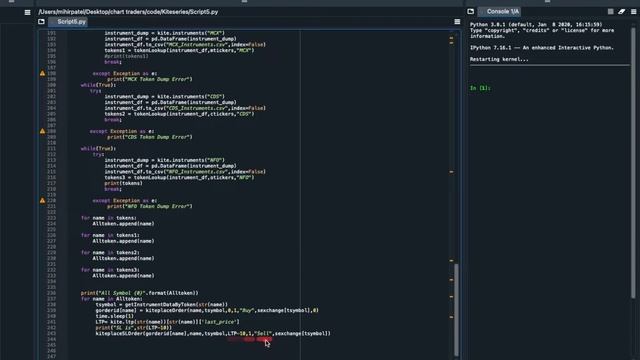
Task: Click the warning icon beside MCX except line
Action: (x=42, y=73)
